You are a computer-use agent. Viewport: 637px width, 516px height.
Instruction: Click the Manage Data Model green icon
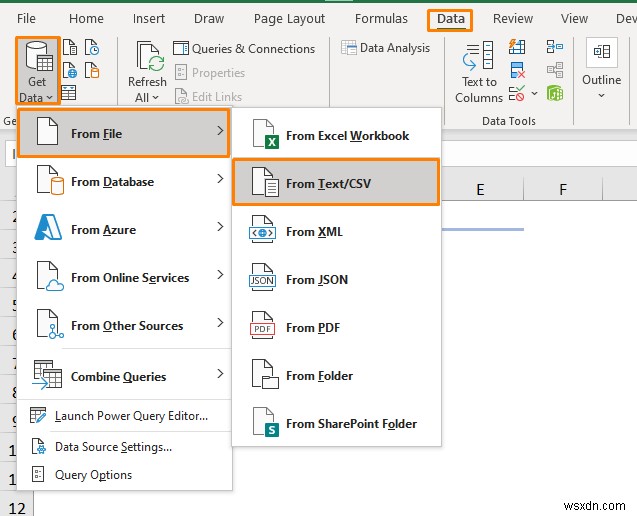tap(555, 93)
